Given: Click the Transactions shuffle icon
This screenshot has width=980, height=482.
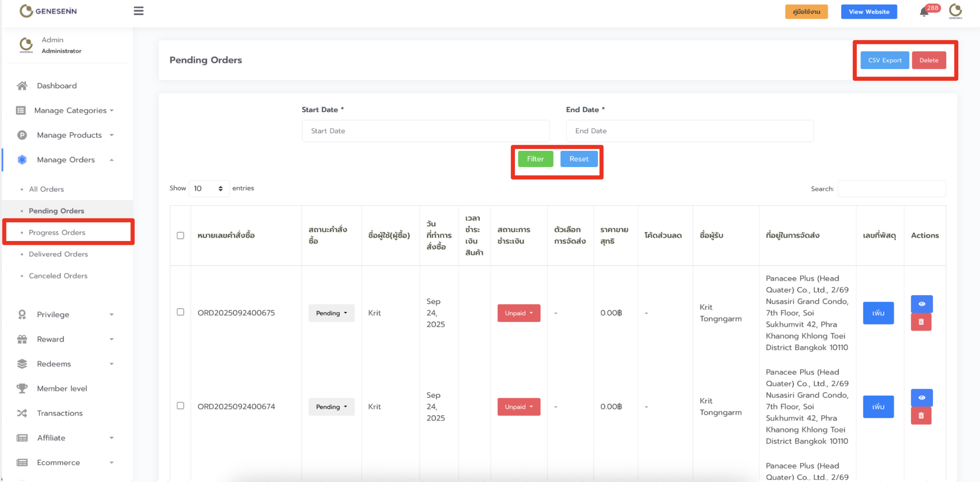Looking at the screenshot, I should coord(22,413).
